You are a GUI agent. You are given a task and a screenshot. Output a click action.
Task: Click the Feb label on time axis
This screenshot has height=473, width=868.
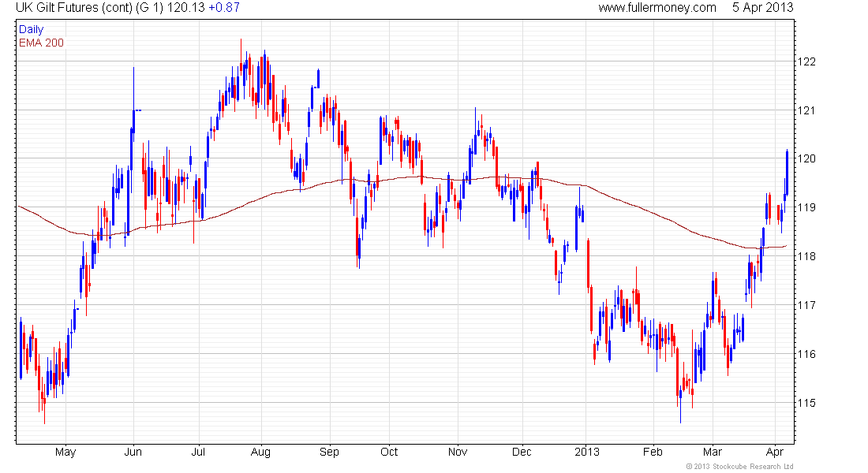pyautogui.click(x=653, y=452)
